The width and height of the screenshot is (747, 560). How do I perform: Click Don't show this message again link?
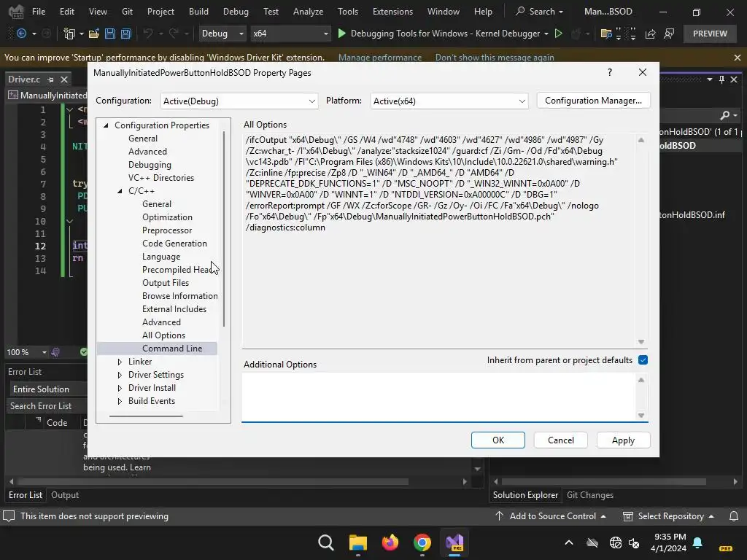(x=495, y=58)
